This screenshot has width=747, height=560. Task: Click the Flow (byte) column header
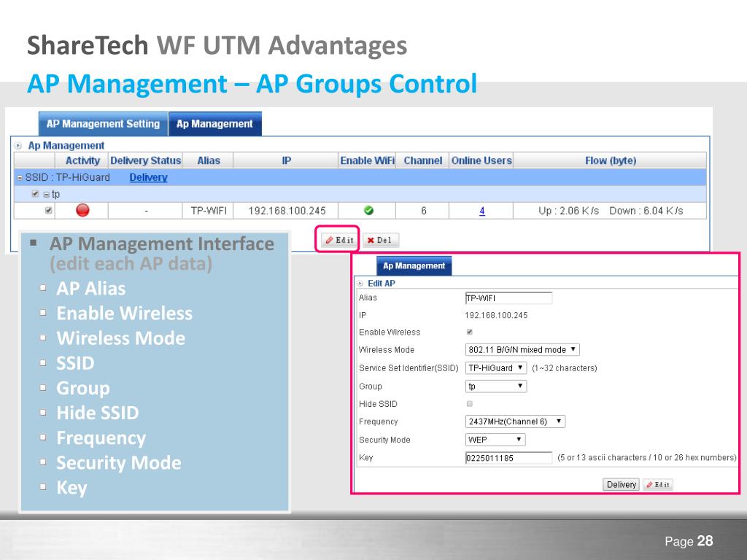click(611, 160)
